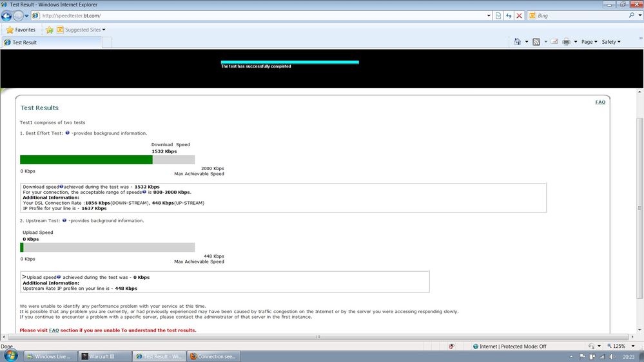
Task: Switch to Warcraft III taskbar button
Action: coord(104,356)
